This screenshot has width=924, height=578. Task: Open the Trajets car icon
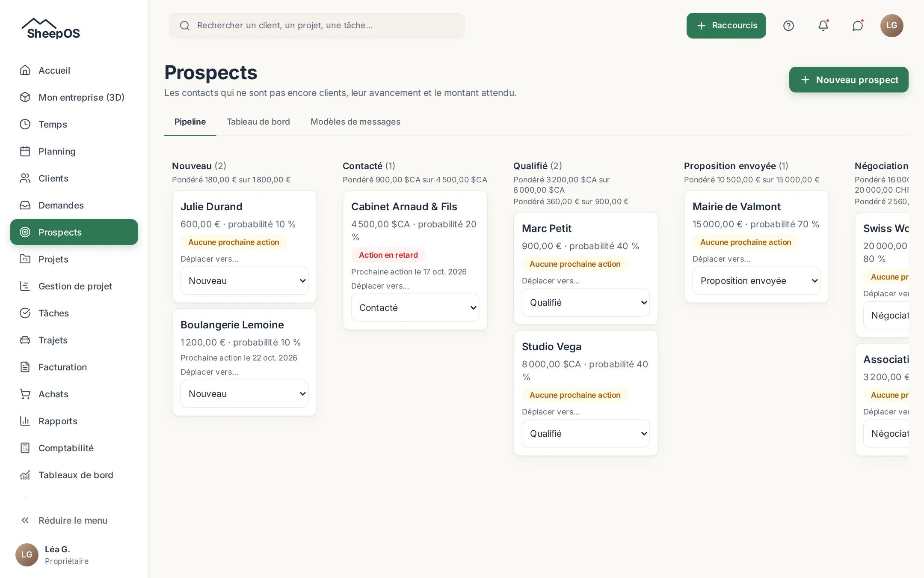25,340
